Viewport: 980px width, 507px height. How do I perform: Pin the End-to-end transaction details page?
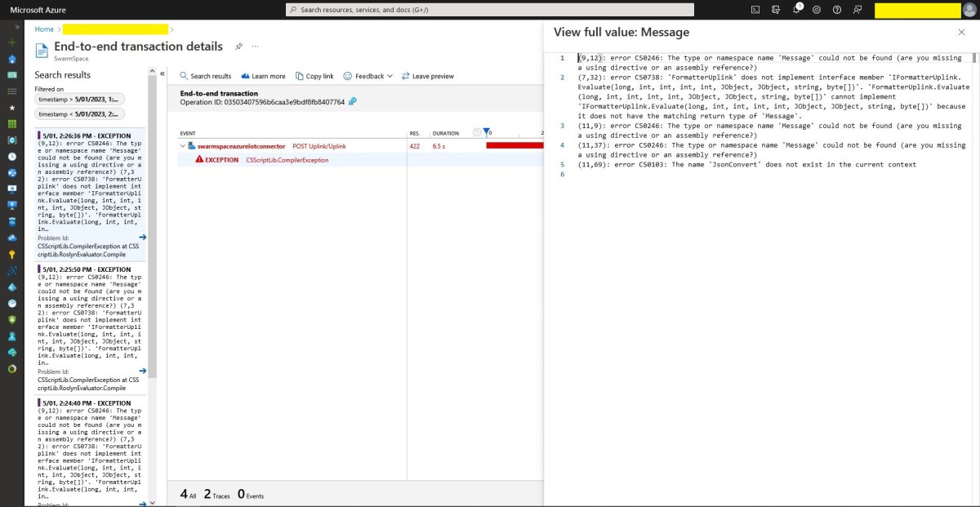click(x=238, y=47)
